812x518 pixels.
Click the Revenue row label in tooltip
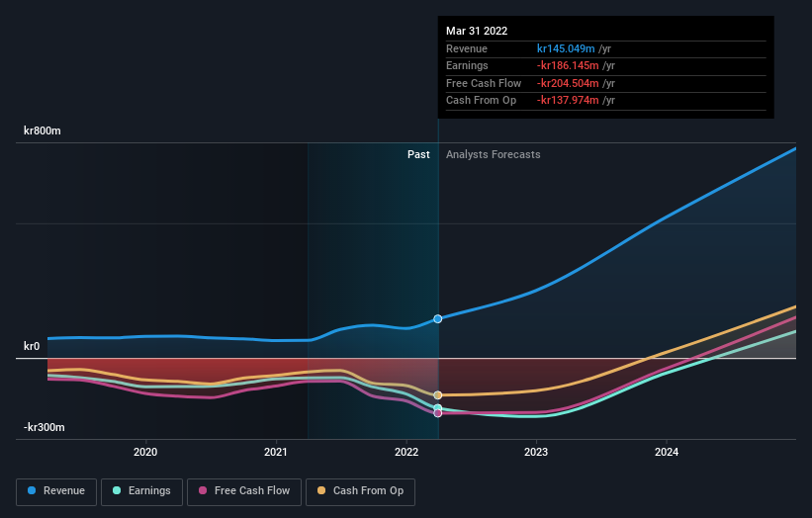[x=467, y=48]
